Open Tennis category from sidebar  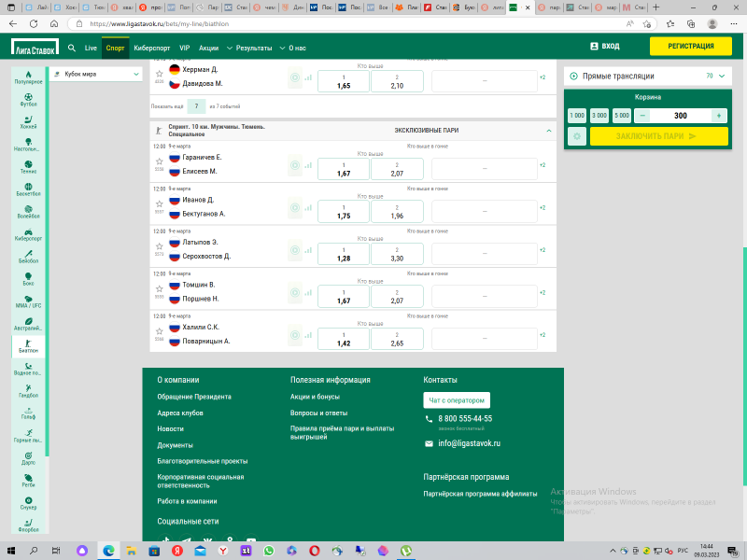[x=29, y=165]
